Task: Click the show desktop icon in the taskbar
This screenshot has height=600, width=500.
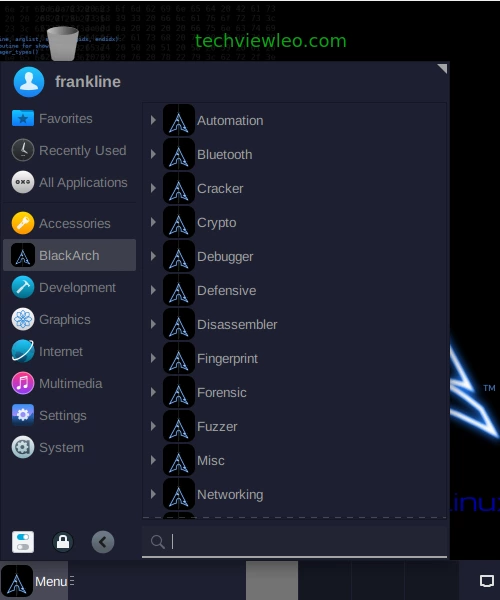Action: point(487,581)
